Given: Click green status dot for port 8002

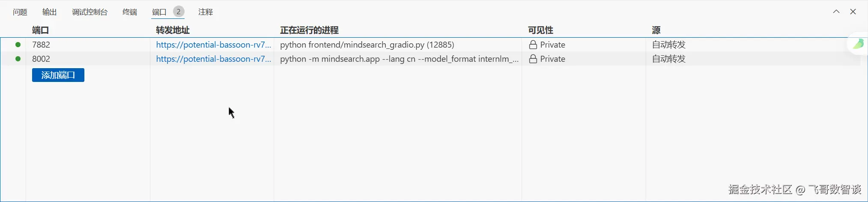Looking at the screenshot, I should [x=18, y=59].
